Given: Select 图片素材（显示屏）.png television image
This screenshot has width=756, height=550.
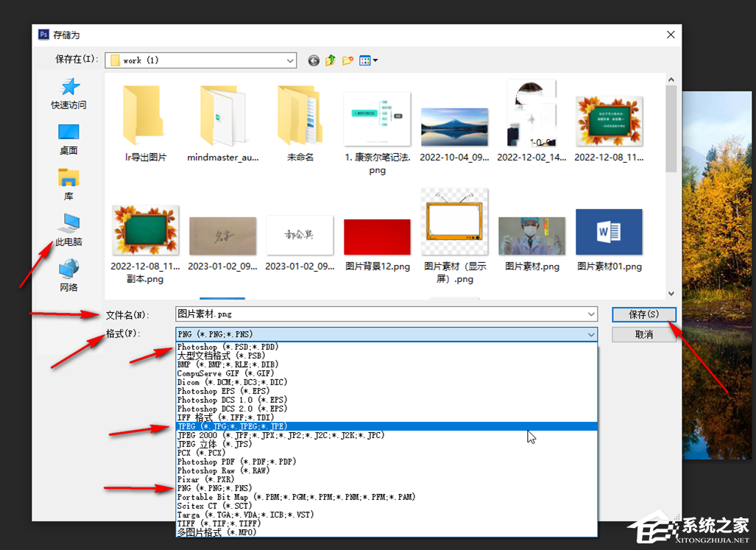Looking at the screenshot, I should 454,222.
